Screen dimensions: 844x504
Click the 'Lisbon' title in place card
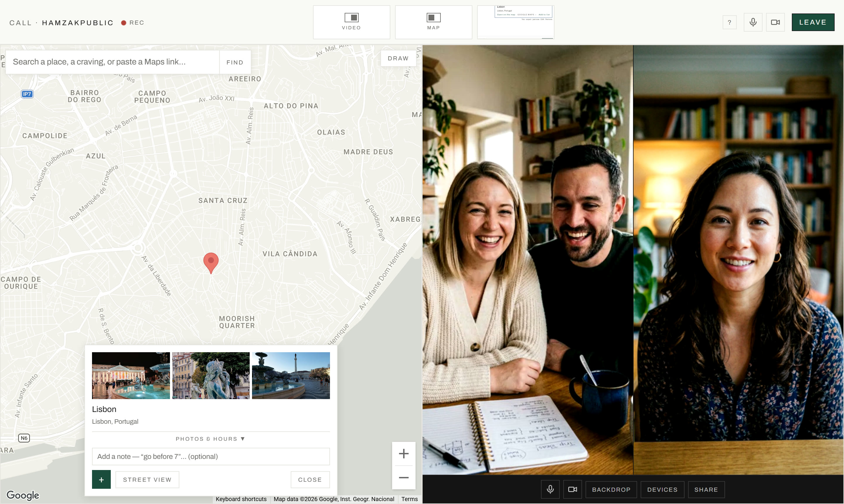(104, 409)
